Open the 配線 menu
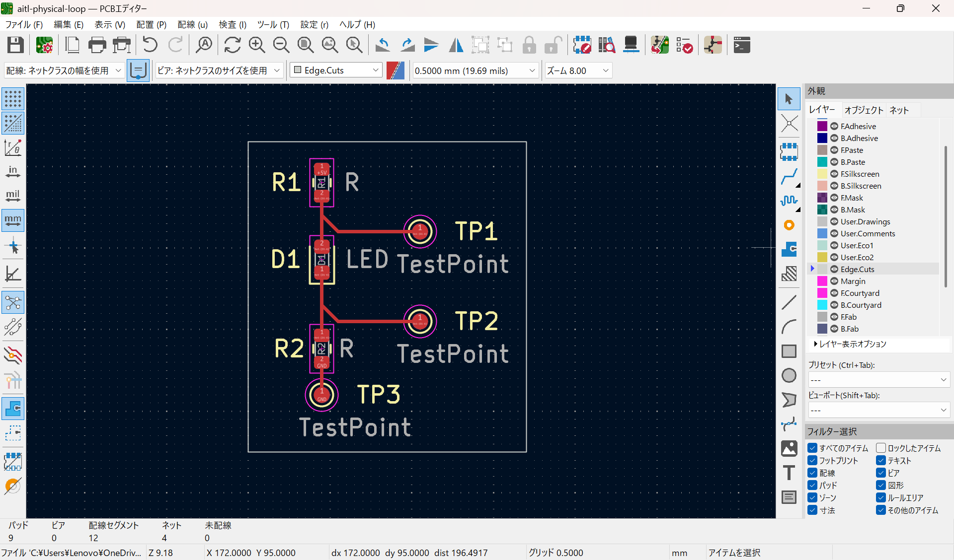 (x=192, y=24)
